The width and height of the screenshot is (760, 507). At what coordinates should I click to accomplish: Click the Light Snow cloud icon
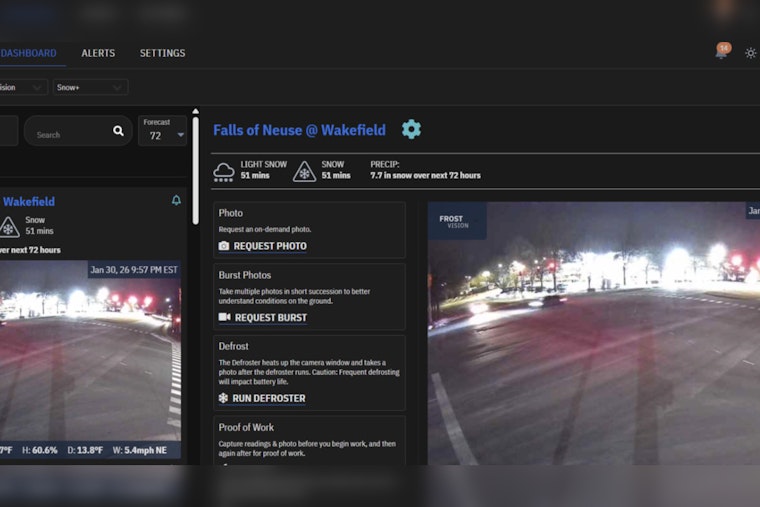(223, 172)
